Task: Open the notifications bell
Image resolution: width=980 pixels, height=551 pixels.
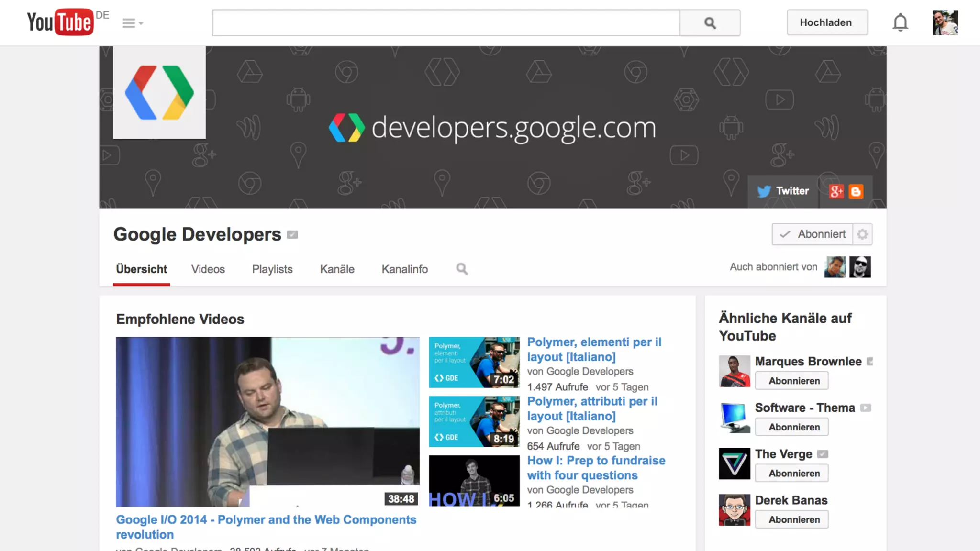Action: [900, 22]
